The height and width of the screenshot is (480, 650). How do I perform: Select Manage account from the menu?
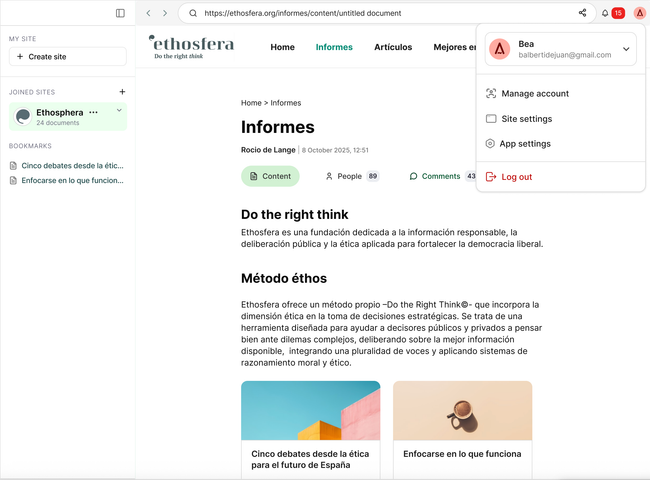[x=534, y=93]
